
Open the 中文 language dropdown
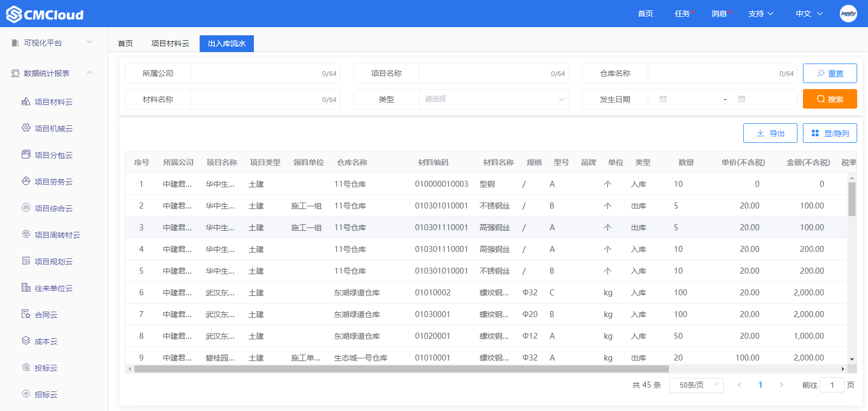(x=809, y=14)
